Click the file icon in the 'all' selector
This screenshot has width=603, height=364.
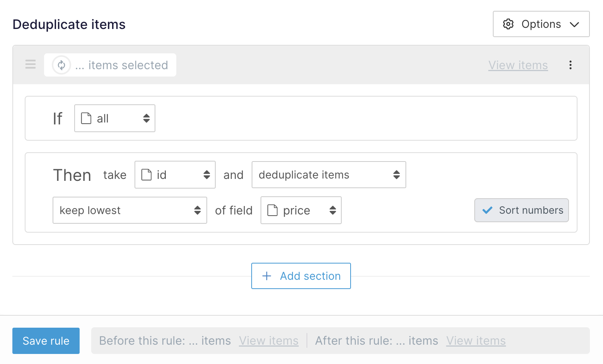click(x=86, y=118)
